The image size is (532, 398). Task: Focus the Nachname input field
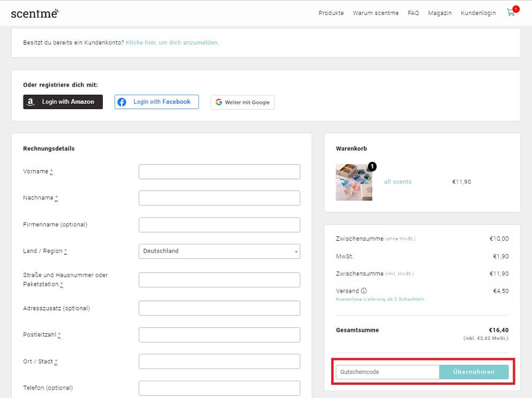pos(219,198)
